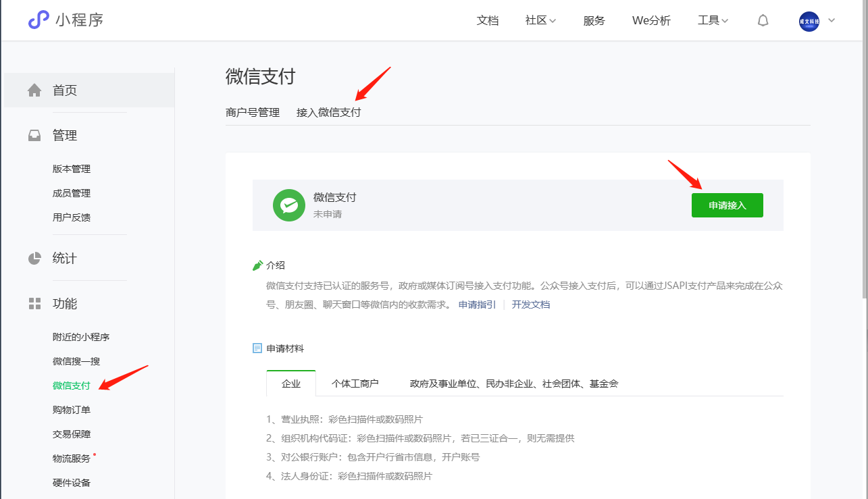The width and height of the screenshot is (868, 499).
Task: Open 版本管理 in sidebar
Action: click(72, 169)
